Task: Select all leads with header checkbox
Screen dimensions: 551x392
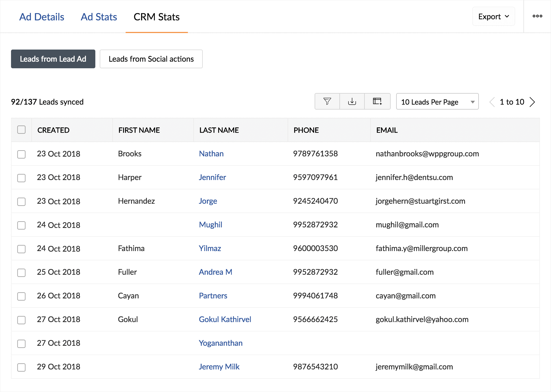Action: [x=21, y=130]
